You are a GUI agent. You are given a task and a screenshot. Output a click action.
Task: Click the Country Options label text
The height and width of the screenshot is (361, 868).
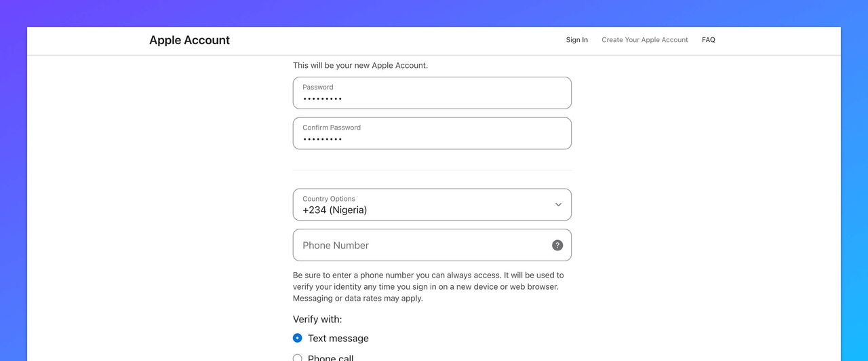pyautogui.click(x=329, y=199)
